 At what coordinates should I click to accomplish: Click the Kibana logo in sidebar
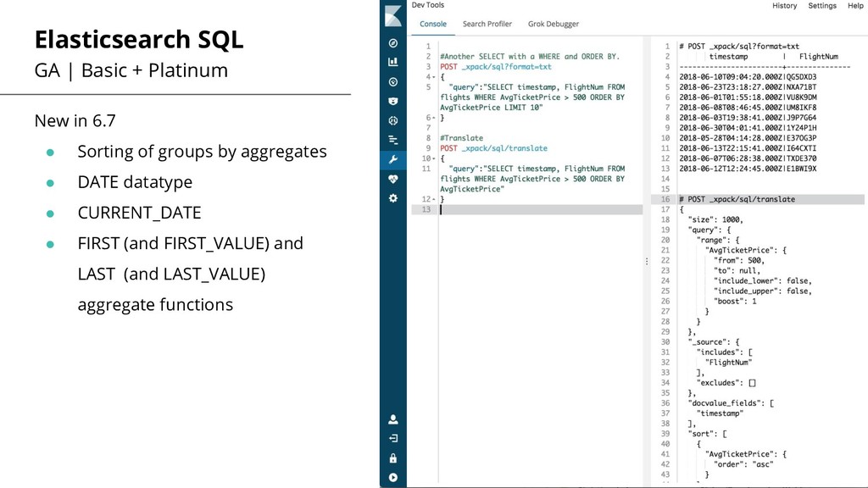393,15
